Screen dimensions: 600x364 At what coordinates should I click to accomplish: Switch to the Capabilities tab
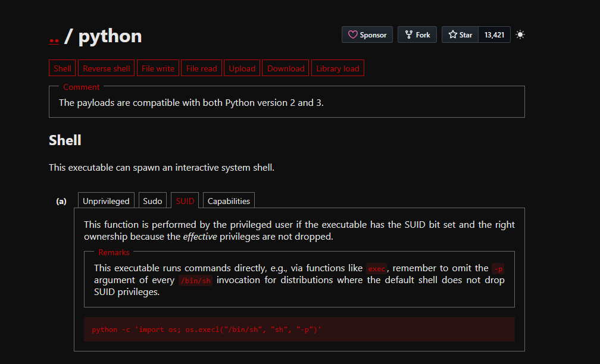229,200
